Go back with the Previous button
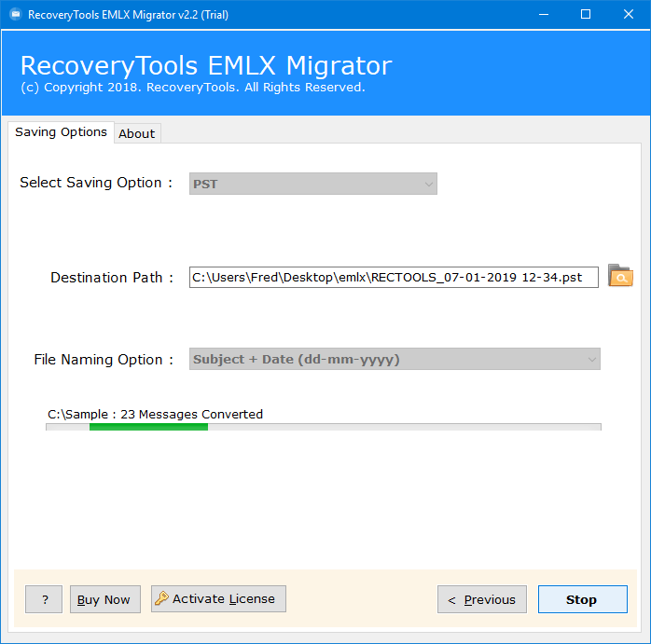This screenshot has width=651, height=644. (481, 599)
